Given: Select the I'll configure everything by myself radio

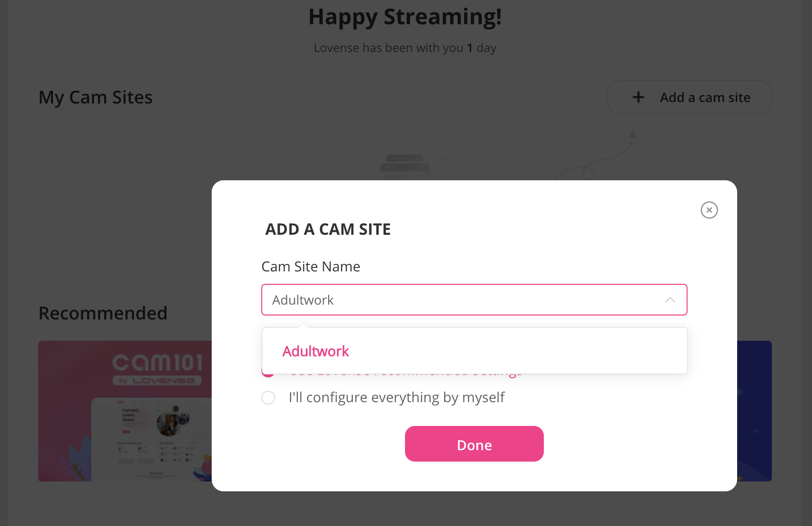Looking at the screenshot, I should (x=268, y=398).
